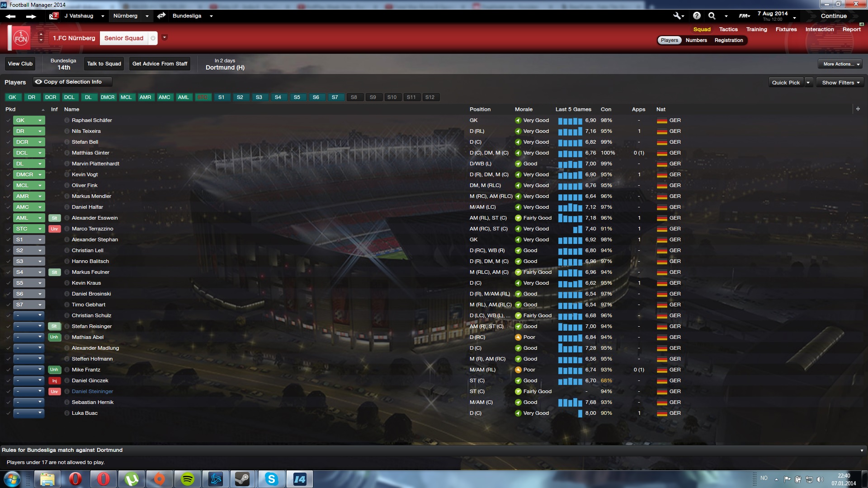Viewport: 868px width, 488px height.
Task: Open the FM menu icon
Action: tap(744, 16)
